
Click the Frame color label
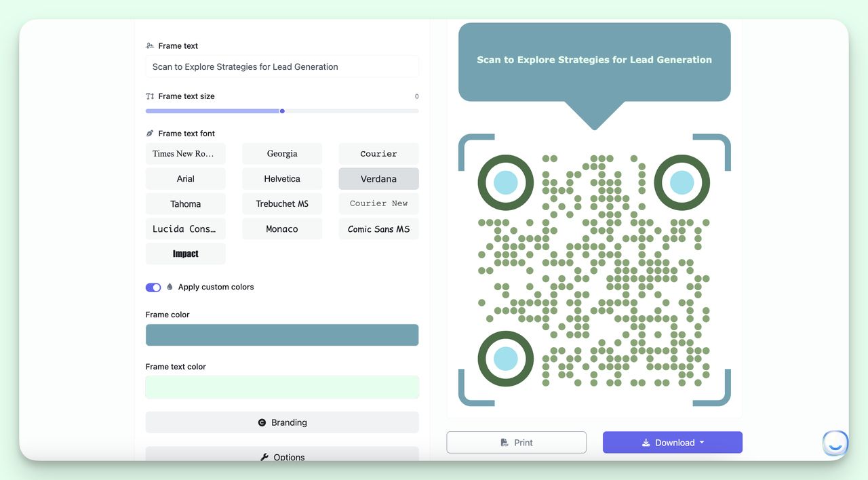pyautogui.click(x=167, y=315)
